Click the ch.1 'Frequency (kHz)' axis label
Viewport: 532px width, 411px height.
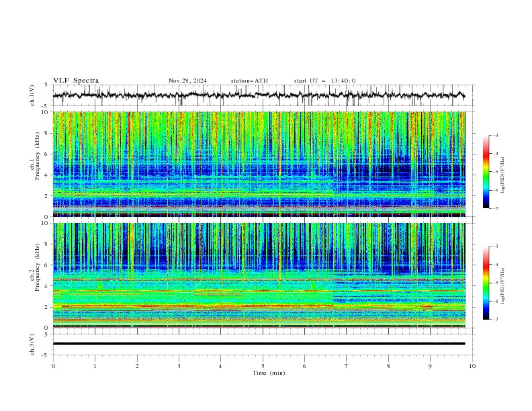tap(38, 154)
